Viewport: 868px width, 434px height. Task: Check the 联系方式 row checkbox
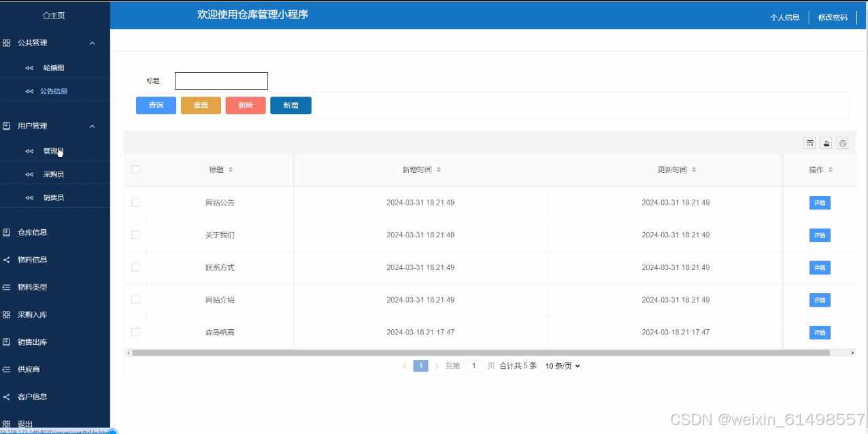(135, 267)
